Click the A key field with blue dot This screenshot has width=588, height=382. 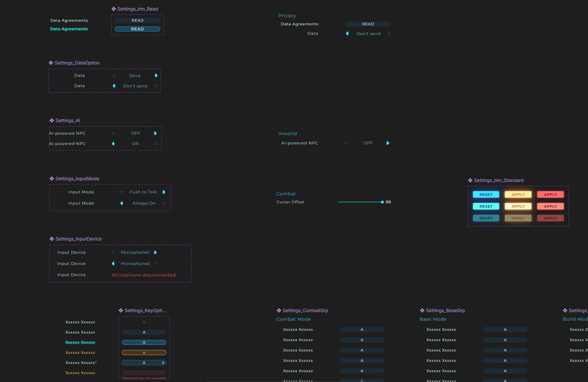pos(144,363)
